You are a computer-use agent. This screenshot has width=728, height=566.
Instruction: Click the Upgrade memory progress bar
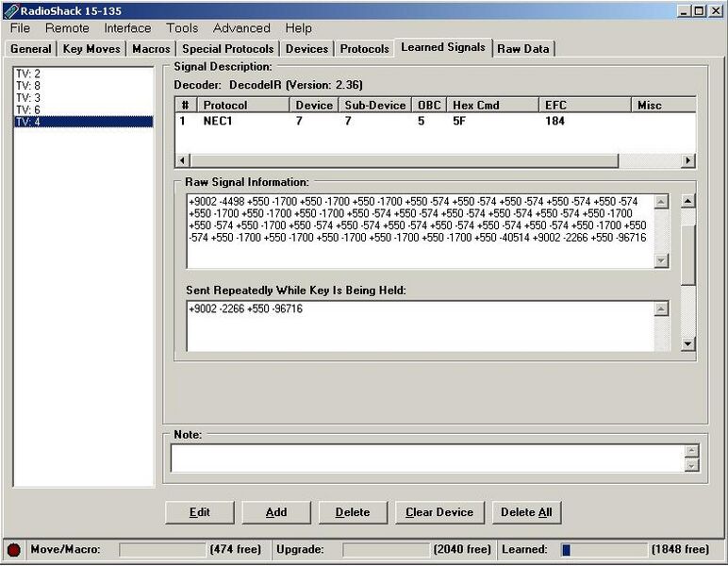[386, 550]
